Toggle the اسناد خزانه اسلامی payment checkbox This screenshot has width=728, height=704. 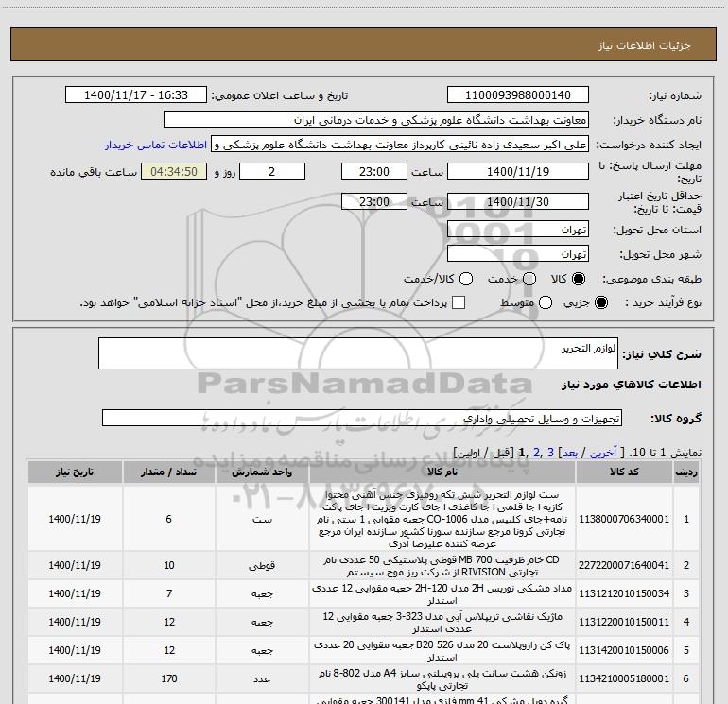[x=459, y=302]
